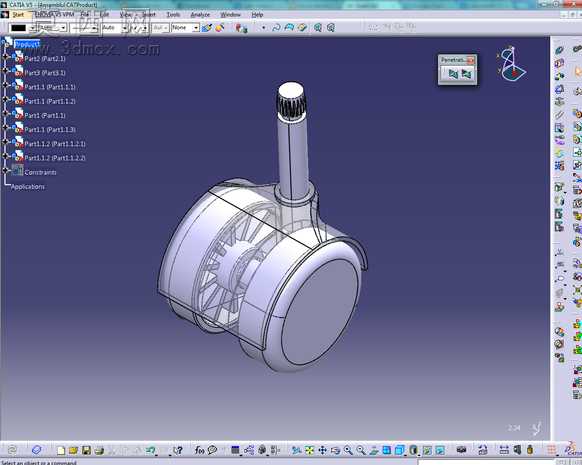Open a file using the folder icon
This screenshot has height=465, width=582.
(x=73, y=451)
